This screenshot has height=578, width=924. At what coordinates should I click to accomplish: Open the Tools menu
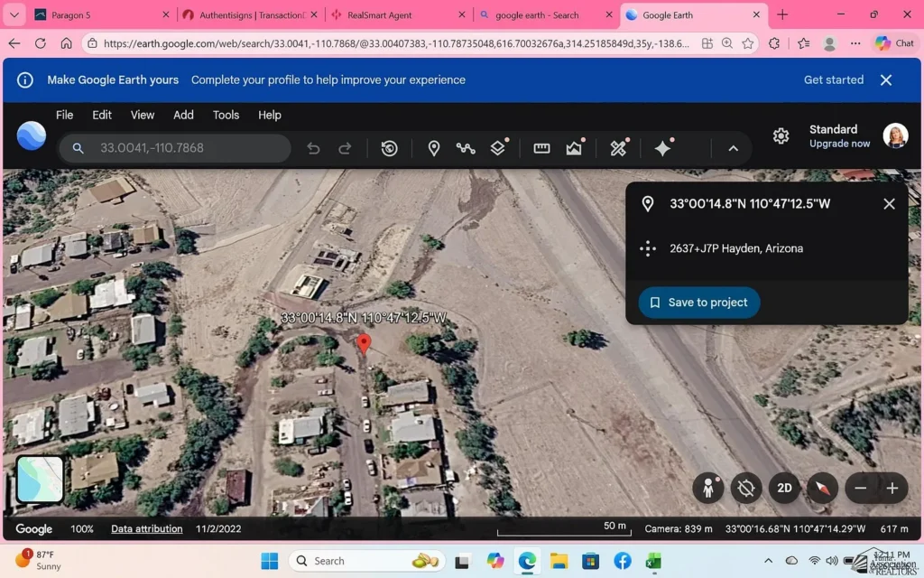click(226, 115)
